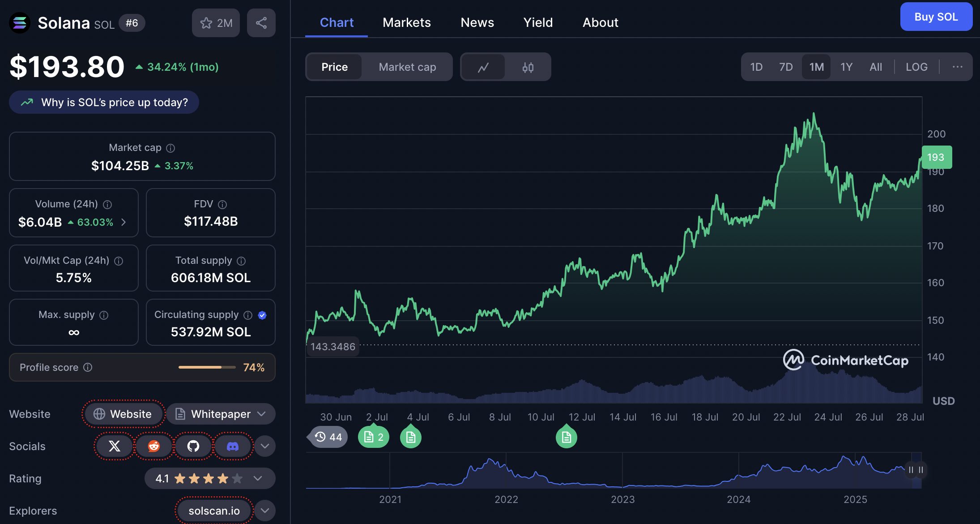This screenshot has height=524, width=980.
Task: Click history events marker showing 44
Action: click(x=328, y=437)
